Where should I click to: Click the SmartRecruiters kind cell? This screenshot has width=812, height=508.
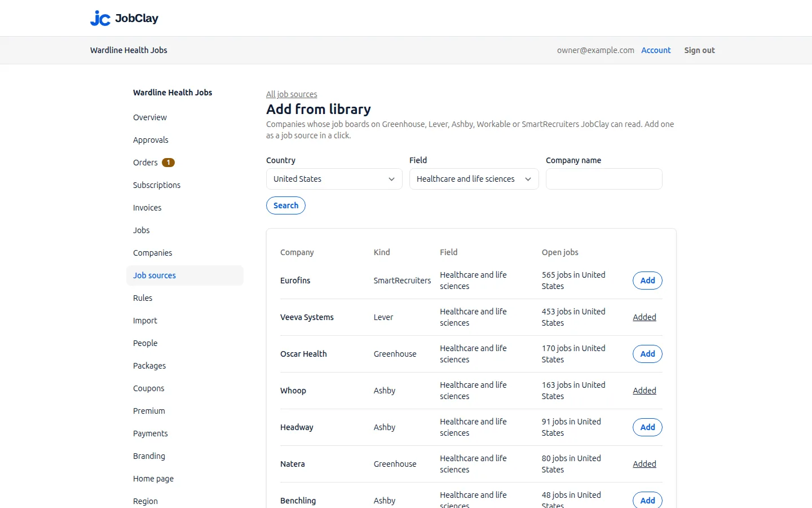pos(402,281)
